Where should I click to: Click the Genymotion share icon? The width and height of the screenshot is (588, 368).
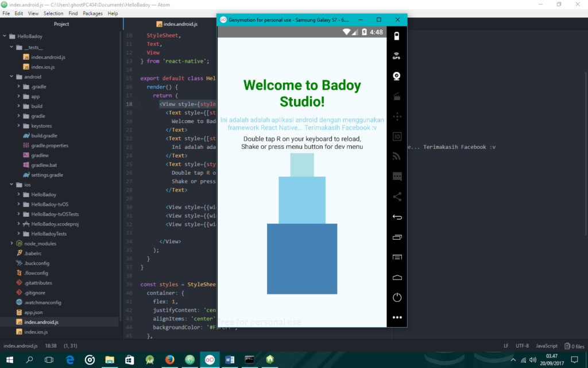(397, 197)
